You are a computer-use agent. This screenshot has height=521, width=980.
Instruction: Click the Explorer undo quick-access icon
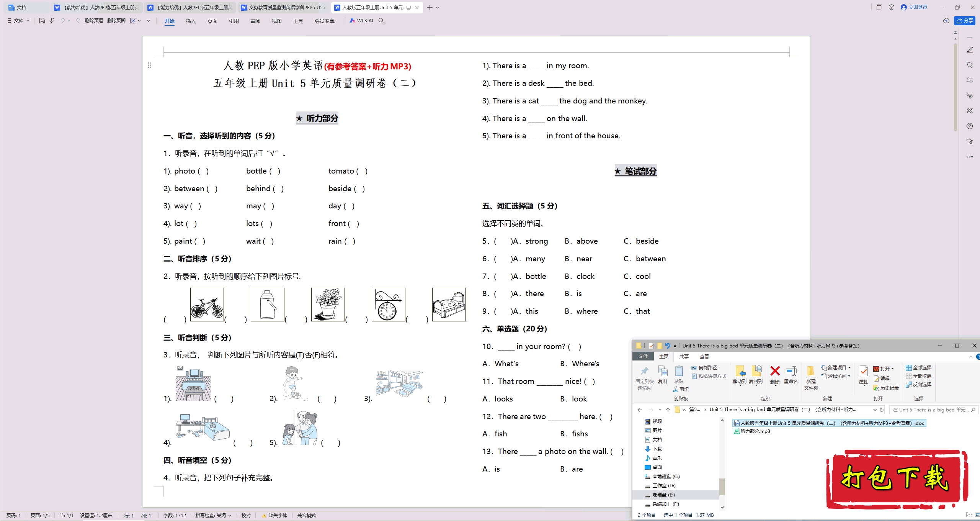[668, 346]
